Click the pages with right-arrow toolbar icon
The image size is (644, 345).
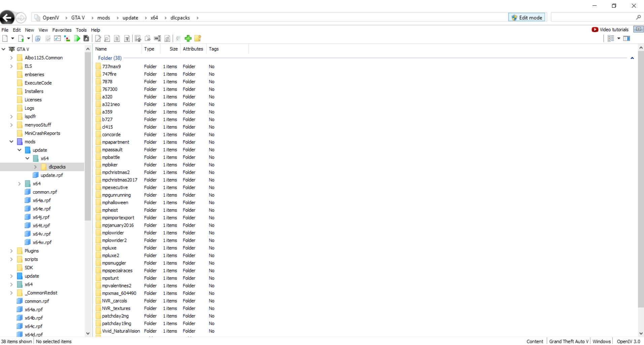coord(148,39)
